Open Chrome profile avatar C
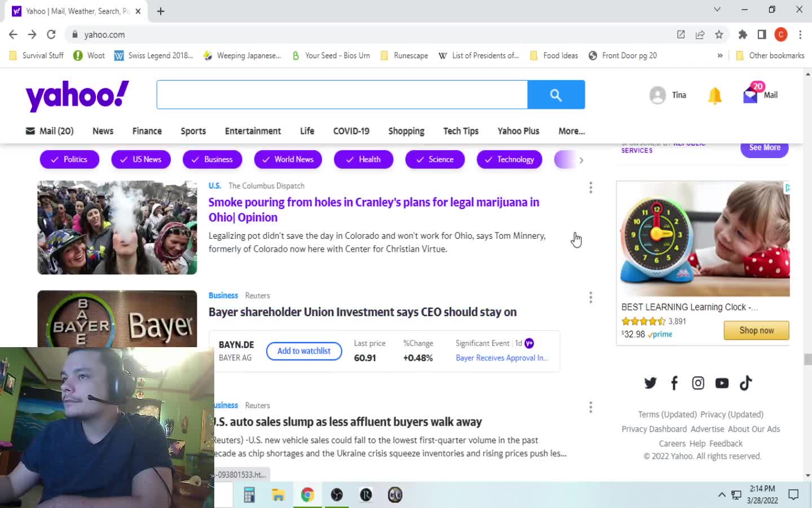The image size is (812, 508). pos(781,34)
